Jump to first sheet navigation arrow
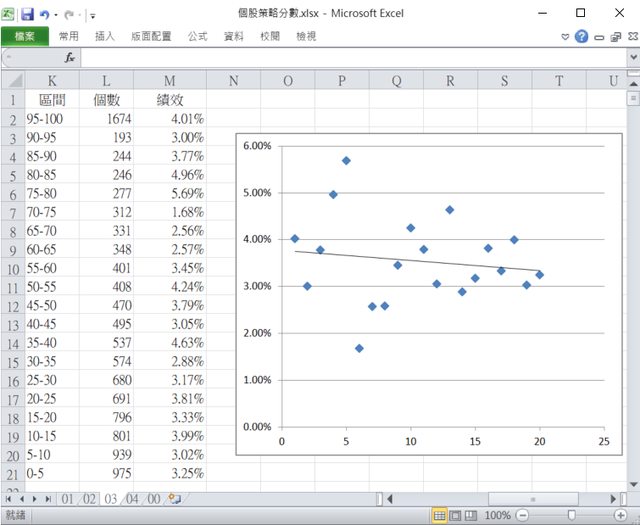This screenshot has height=525, width=640. [10, 497]
